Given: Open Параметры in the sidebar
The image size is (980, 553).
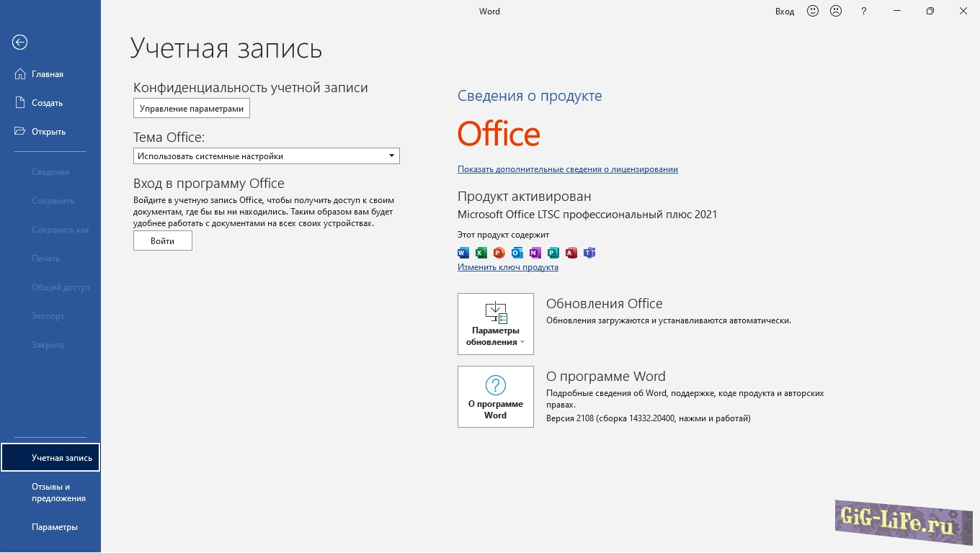Looking at the screenshot, I should pos(54,527).
